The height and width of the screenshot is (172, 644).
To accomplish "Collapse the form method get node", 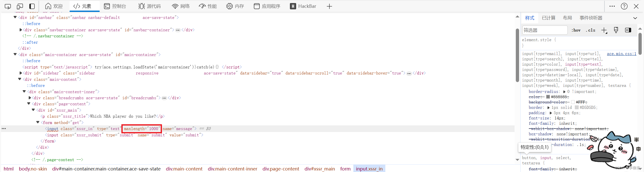I will [x=38, y=122].
